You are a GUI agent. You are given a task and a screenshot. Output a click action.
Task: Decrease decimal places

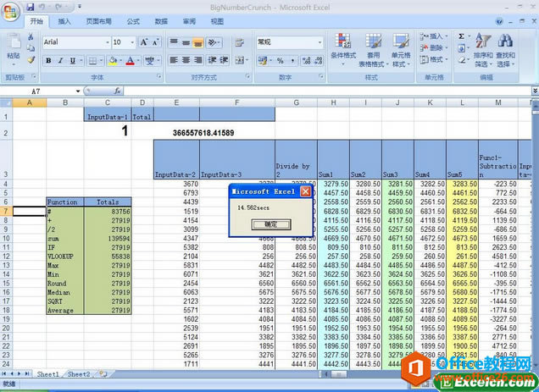pyautogui.click(x=319, y=61)
